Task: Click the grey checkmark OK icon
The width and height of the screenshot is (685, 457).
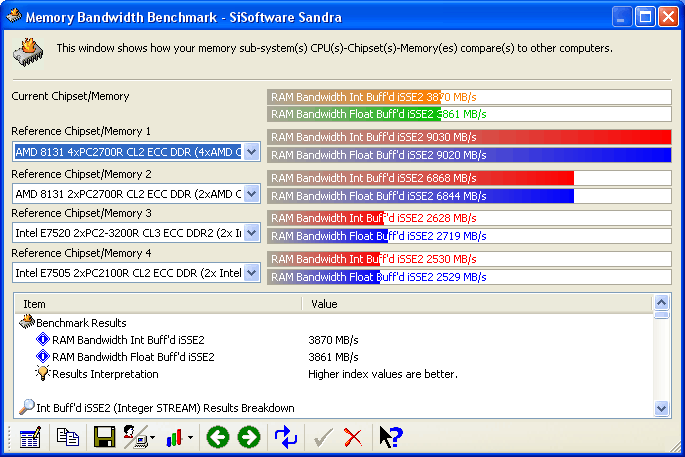Action: coord(323,437)
